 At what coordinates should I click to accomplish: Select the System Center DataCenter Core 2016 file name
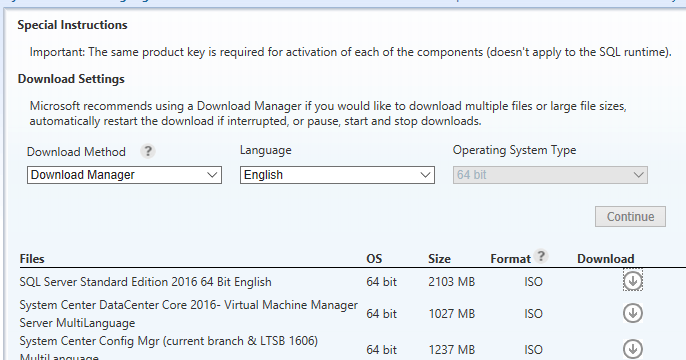(189, 314)
